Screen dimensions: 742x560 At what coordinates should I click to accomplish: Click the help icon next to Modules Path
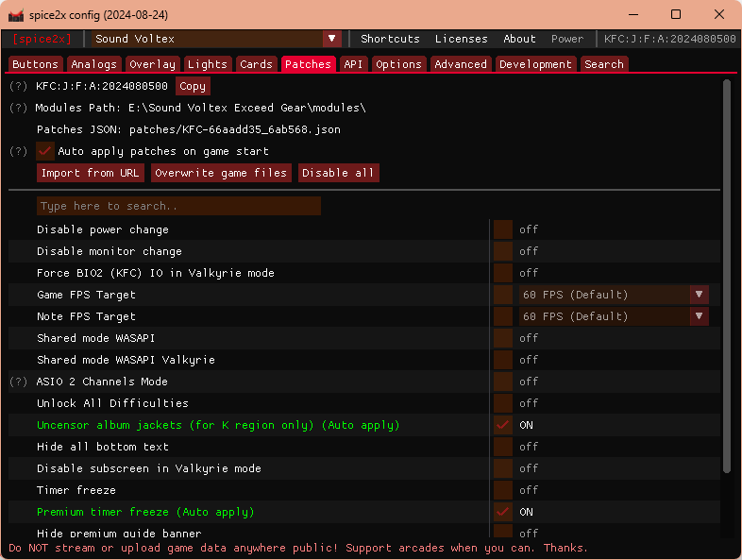point(19,108)
